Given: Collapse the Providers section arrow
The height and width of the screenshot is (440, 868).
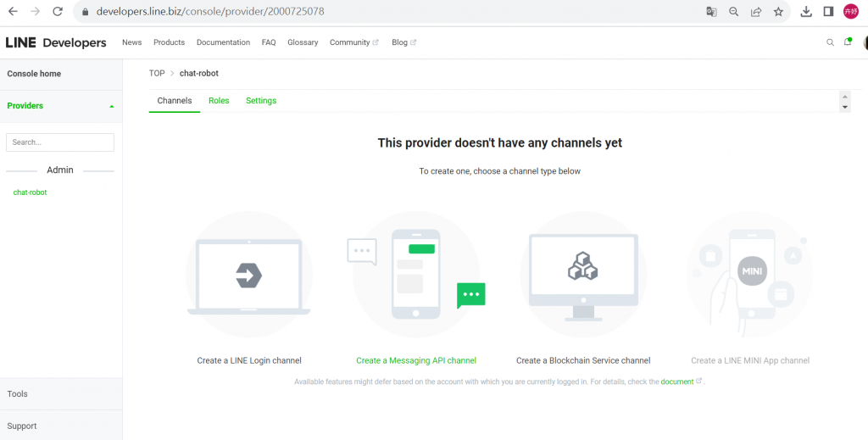Looking at the screenshot, I should click(112, 106).
